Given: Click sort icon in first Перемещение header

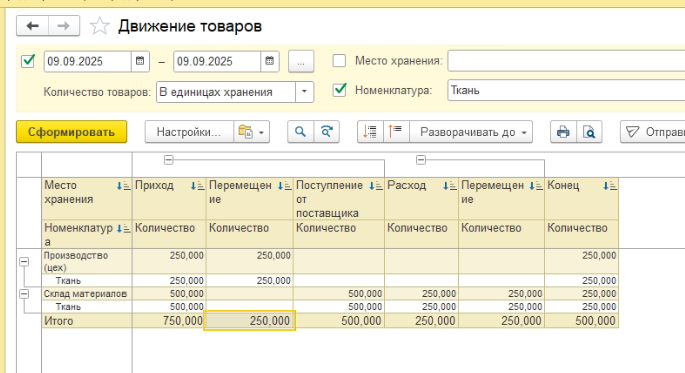Looking at the screenshot, I should coord(285,186).
